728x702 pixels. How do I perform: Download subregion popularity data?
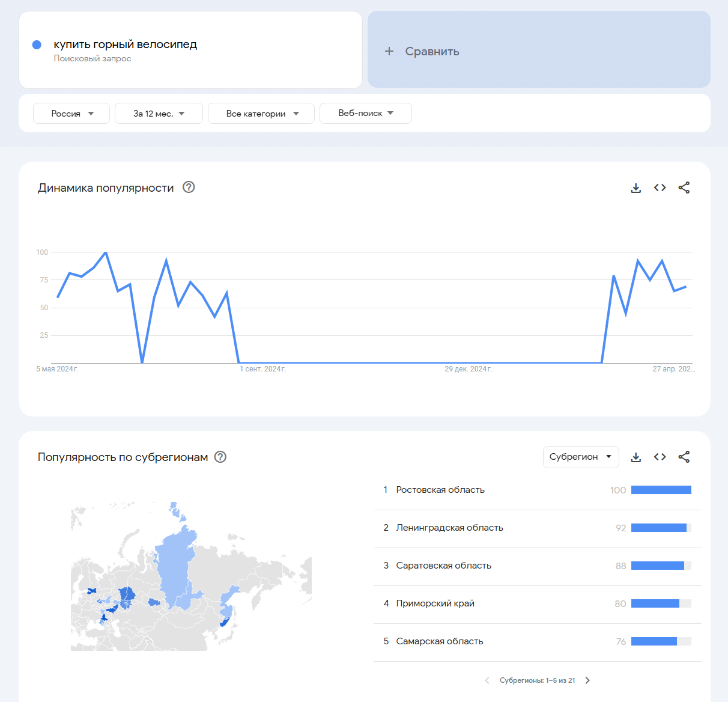pyautogui.click(x=635, y=457)
